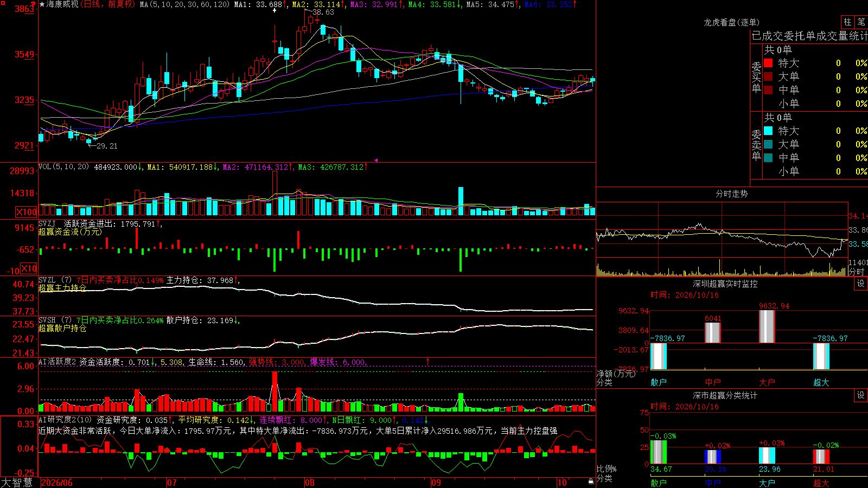Screen dimensions: 868x488
Task: Jump to the 08 month timeline marker
Action: pos(310,483)
